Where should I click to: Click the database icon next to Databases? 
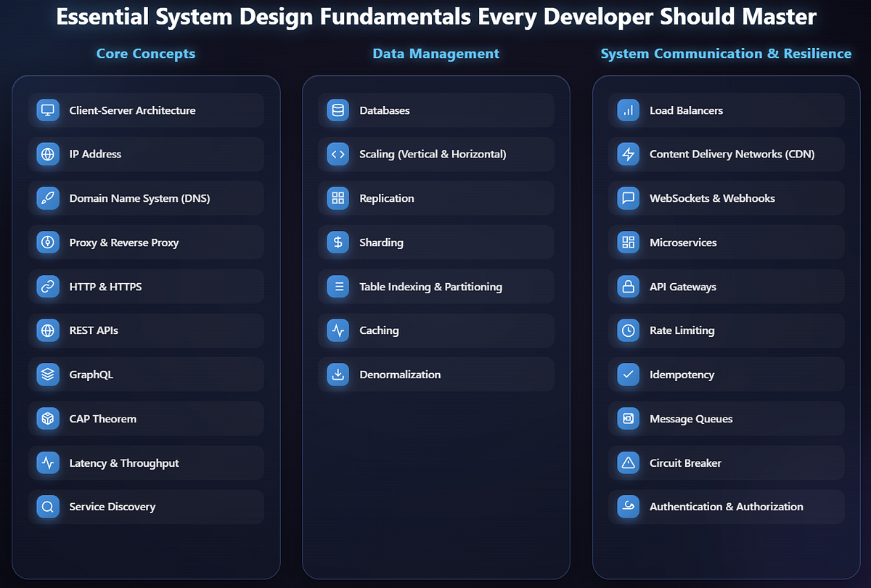(338, 110)
